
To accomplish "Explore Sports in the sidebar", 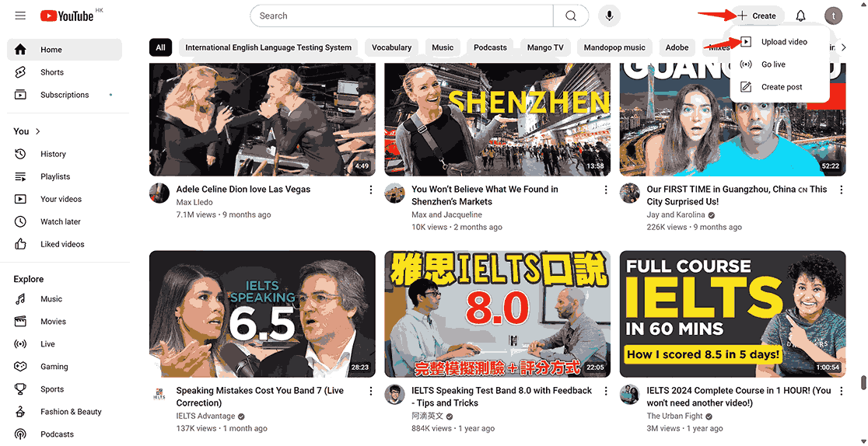I will [65, 389].
